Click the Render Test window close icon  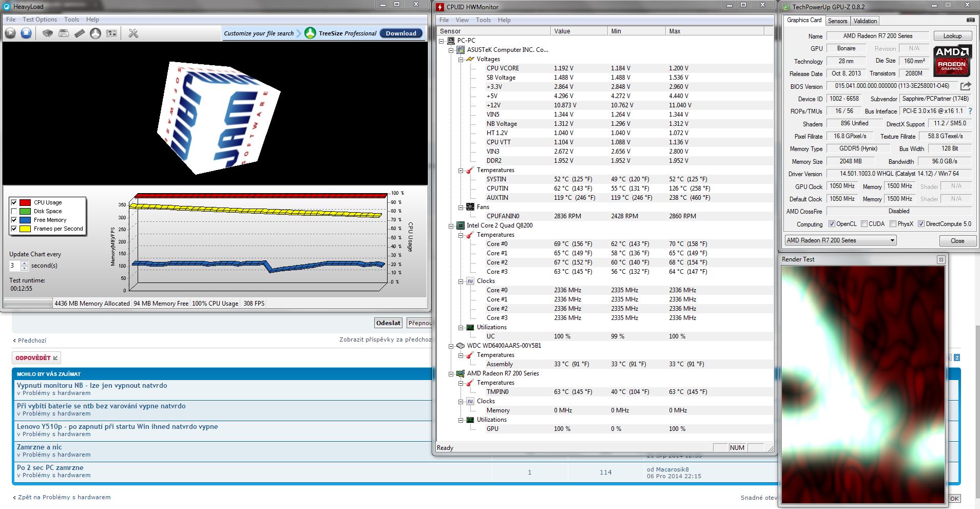click(x=941, y=259)
